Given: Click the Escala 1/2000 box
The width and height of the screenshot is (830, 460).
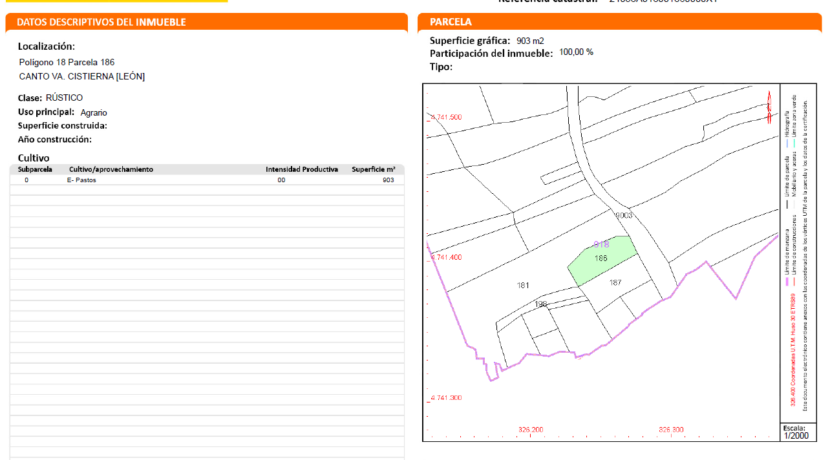Looking at the screenshot, I should pos(796,432).
